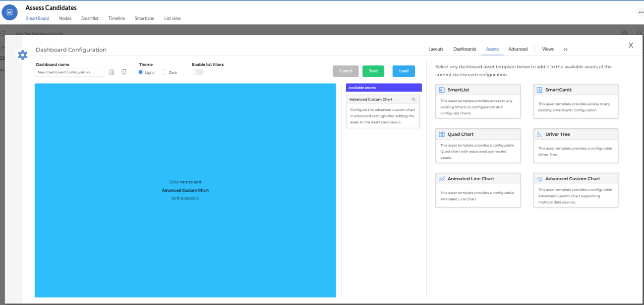Screen dimensions: 644x305
Task: Click the blue Load button
Action: [404, 71]
